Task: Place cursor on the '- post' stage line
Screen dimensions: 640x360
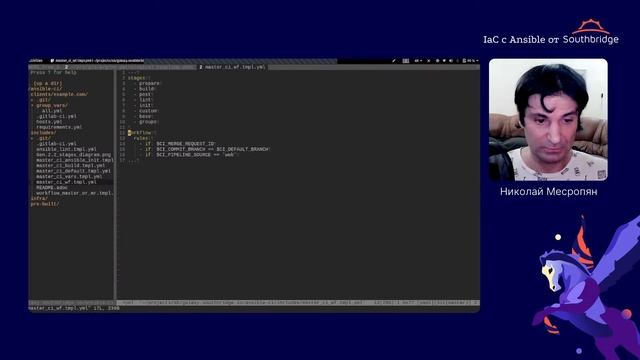Action: (x=143, y=94)
